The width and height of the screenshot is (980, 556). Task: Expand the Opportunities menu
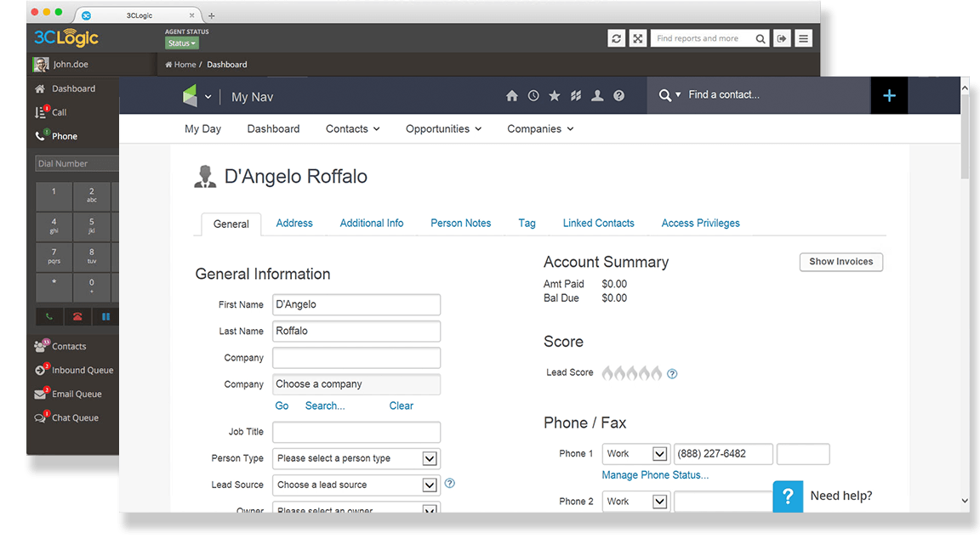click(443, 128)
